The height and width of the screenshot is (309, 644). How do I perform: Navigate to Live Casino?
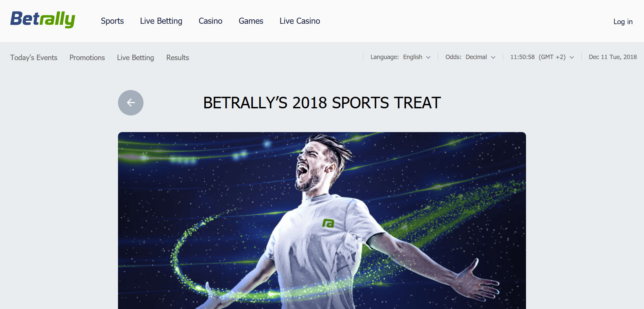[300, 21]
